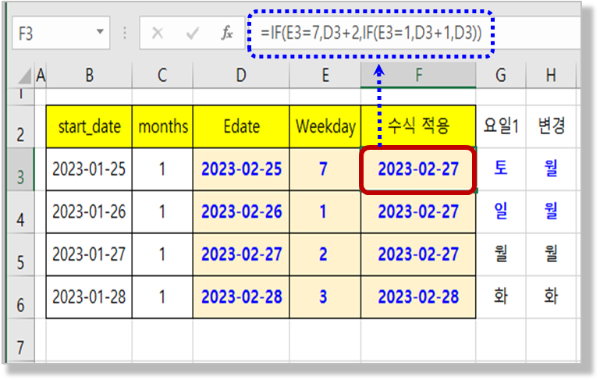The image size is (600, 380).
Task: Click the Weekday header cell
Action: [325, 127]
